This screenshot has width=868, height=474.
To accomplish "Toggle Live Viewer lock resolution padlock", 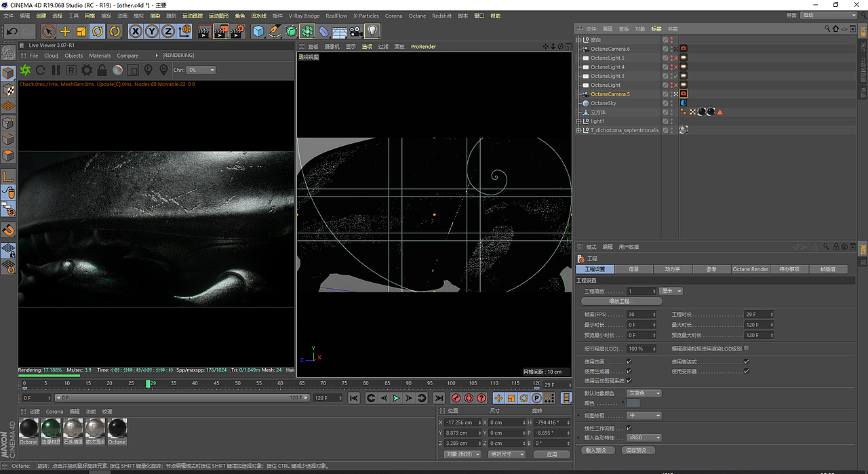I will 102,70.
